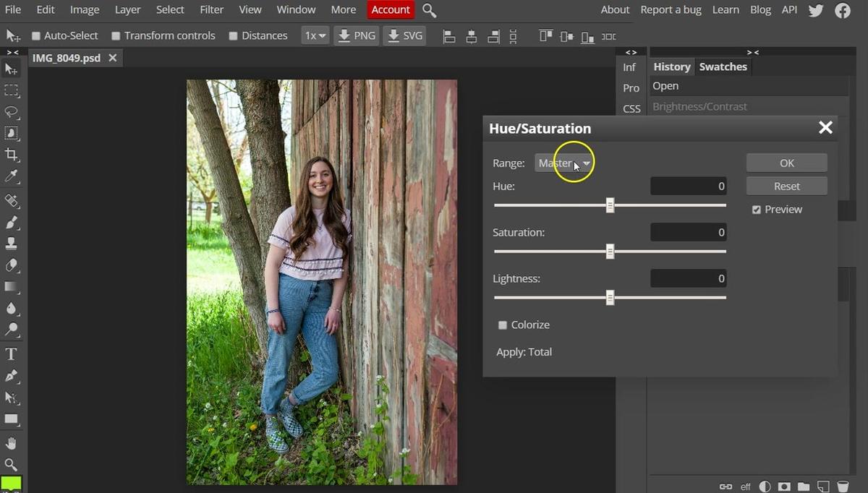Enable the Distances checkbox
Screen dimensions: 868x493
tap(233, 36)
